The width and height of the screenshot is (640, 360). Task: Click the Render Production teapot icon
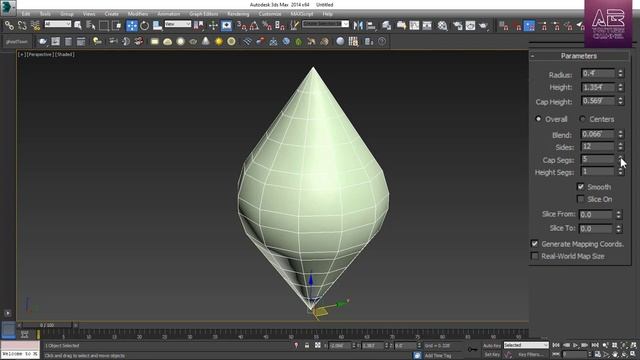pos(484,26)
